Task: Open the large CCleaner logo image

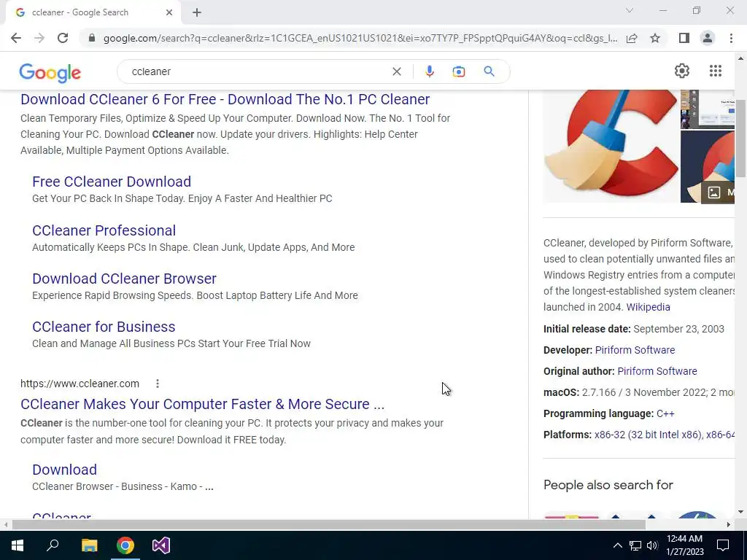Action: (611, 146)
